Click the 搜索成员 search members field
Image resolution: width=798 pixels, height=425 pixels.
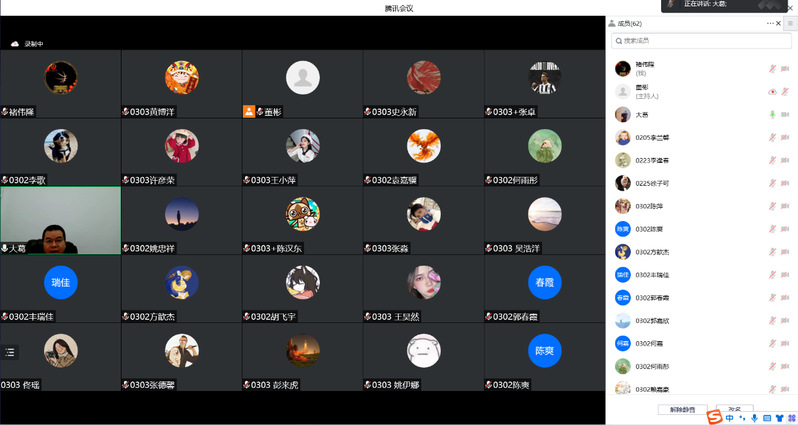tap(701, 41)
